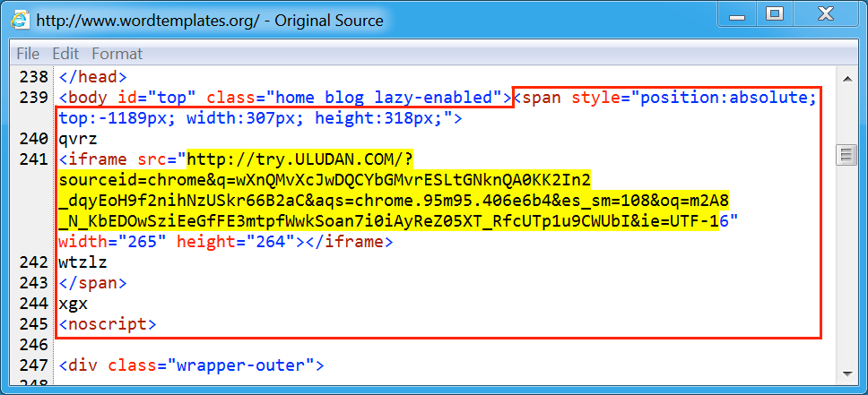Click the </head> closing tag

93,77
